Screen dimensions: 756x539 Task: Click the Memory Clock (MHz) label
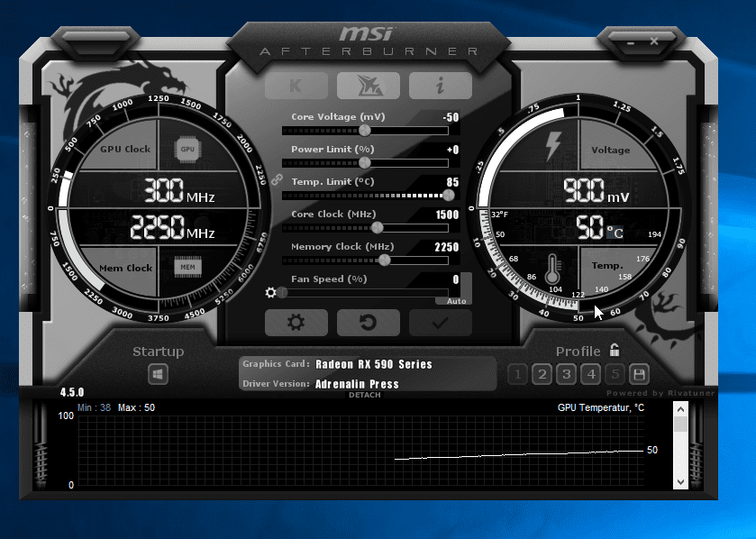click(342, 246)
